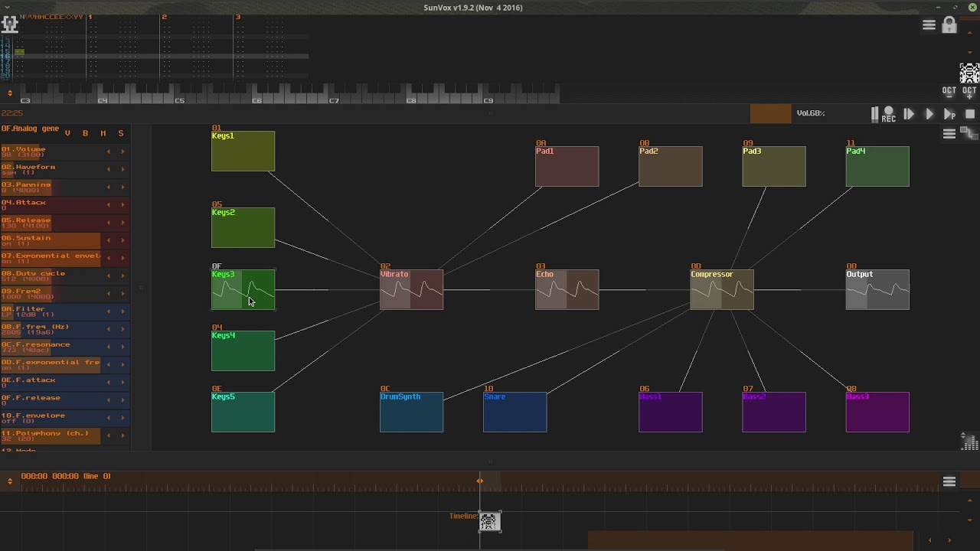Click the pattern icon on the timeline
The width and height of the screenshot is (980, 551).
489,522
